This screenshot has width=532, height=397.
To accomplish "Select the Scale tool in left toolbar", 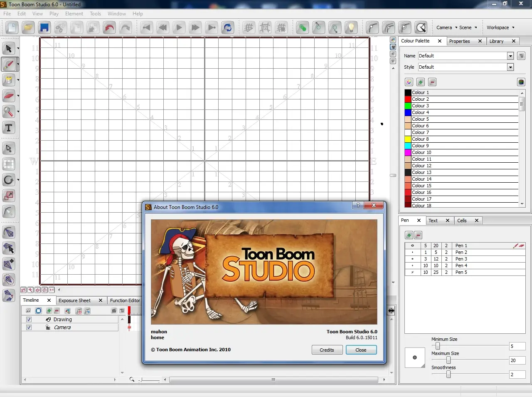I will point(9,196).
